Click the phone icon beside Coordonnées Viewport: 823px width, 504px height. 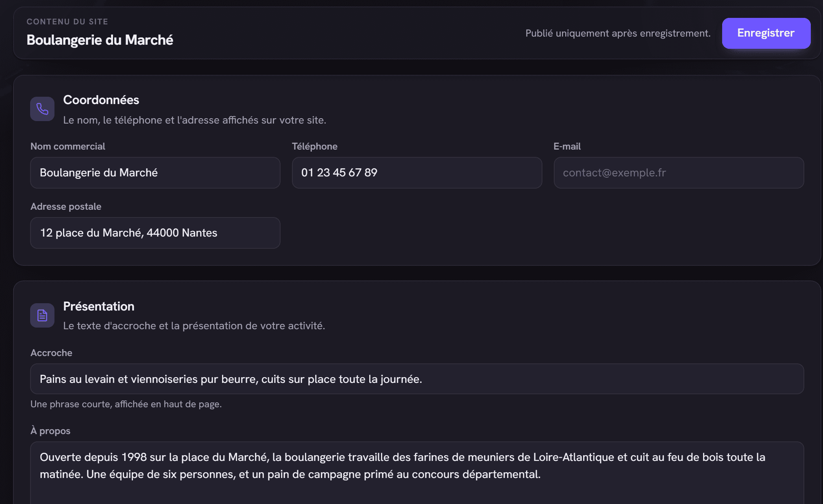click(x=42, y=109)
